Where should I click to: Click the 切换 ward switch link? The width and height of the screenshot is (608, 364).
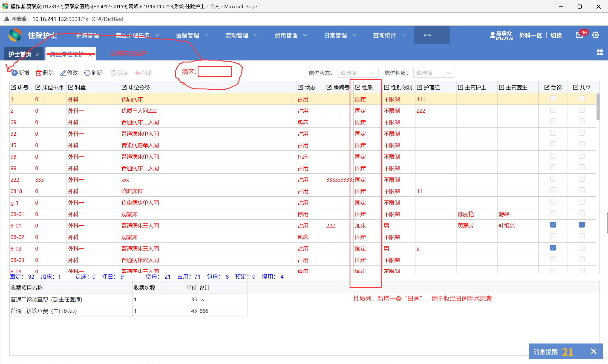tap(556, 35)
